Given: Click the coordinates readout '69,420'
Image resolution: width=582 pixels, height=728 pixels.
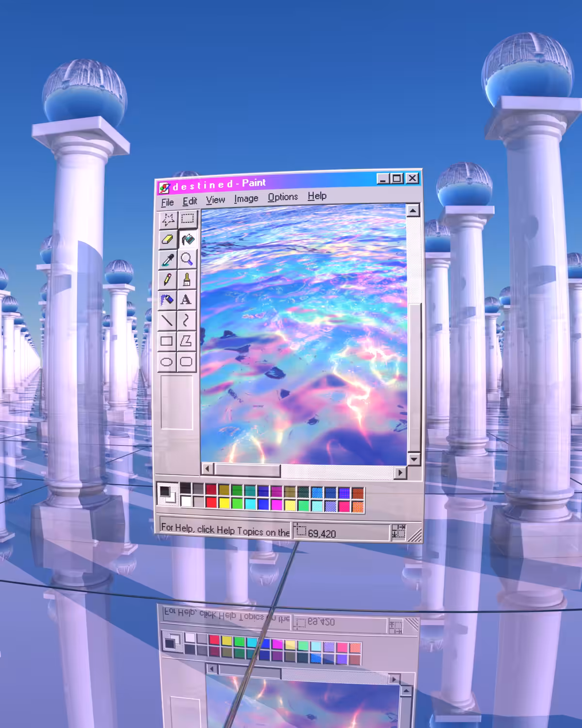Looking at the screenshot, I should pyautogui.click(x=322, y=534).
